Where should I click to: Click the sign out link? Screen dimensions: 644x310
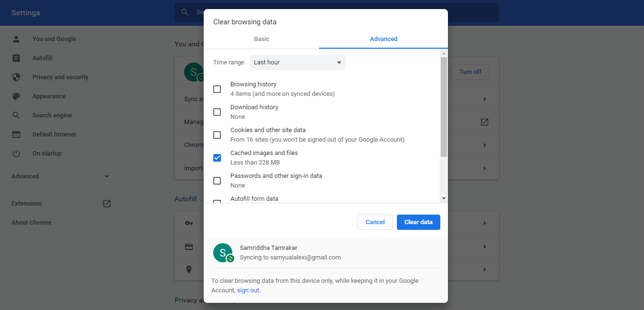[248, 290]
